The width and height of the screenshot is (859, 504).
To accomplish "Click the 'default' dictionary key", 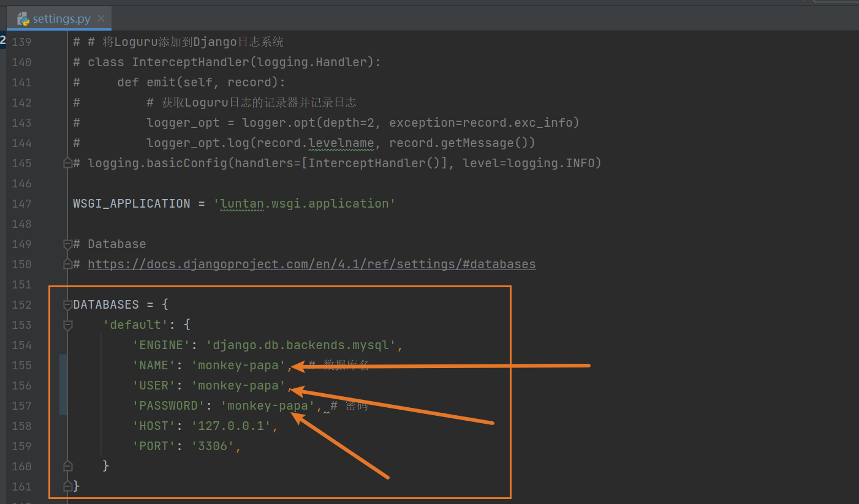I will click(135, 325).
